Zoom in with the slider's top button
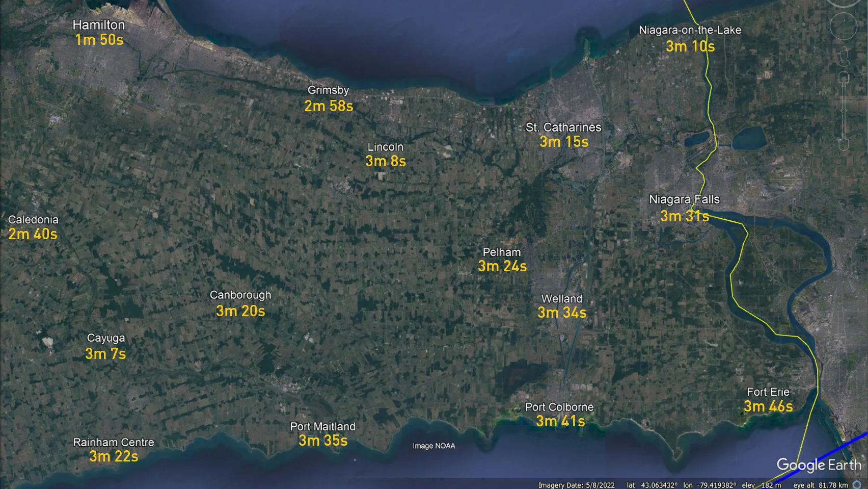 click(844, 77)
